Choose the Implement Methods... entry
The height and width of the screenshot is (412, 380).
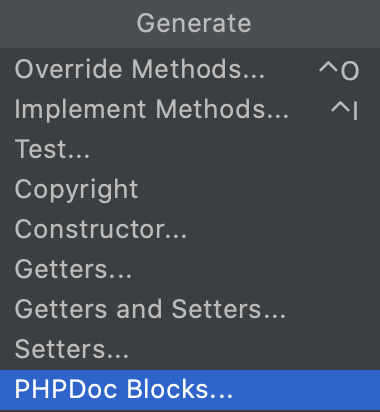(x=190, y=110)
